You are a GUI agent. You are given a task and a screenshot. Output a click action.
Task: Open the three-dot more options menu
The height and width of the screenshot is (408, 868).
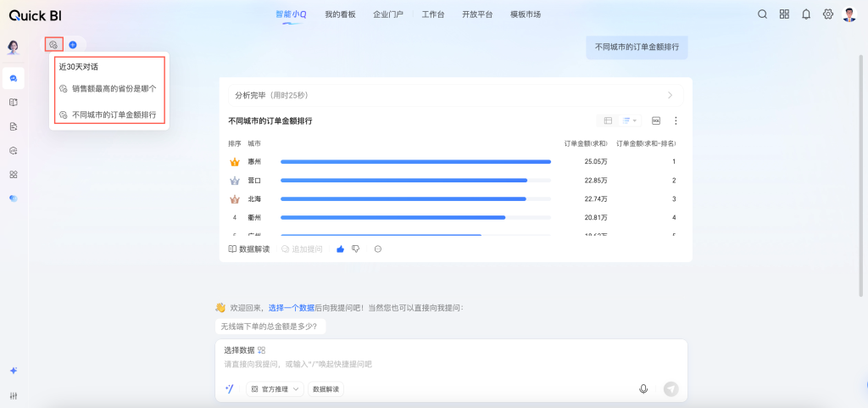(x=676, y=121)
